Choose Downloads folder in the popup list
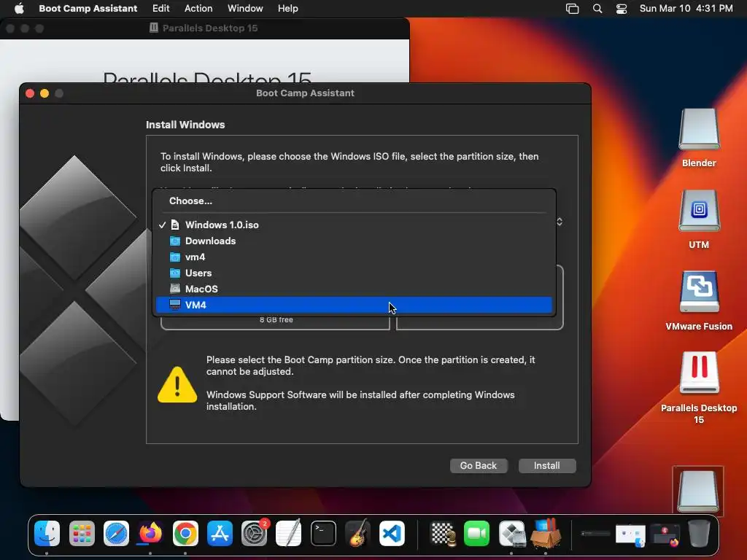The width and height of the screenshot is (747, 560). point(354,241)
